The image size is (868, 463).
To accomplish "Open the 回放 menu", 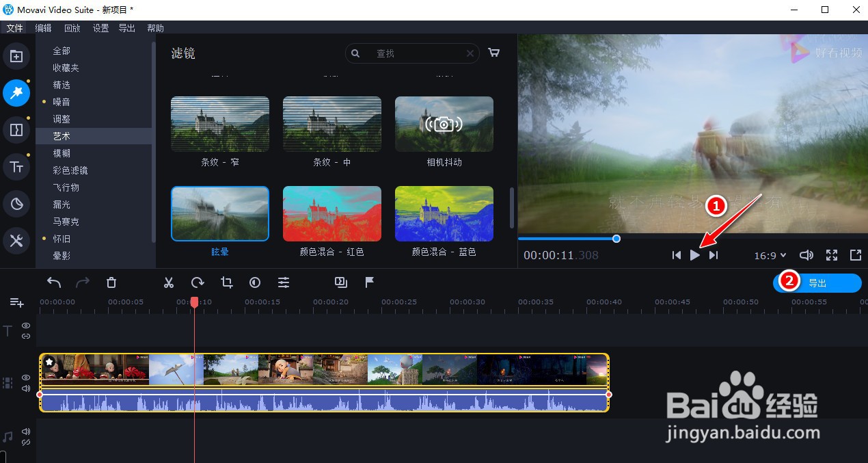I will (72, 28).
